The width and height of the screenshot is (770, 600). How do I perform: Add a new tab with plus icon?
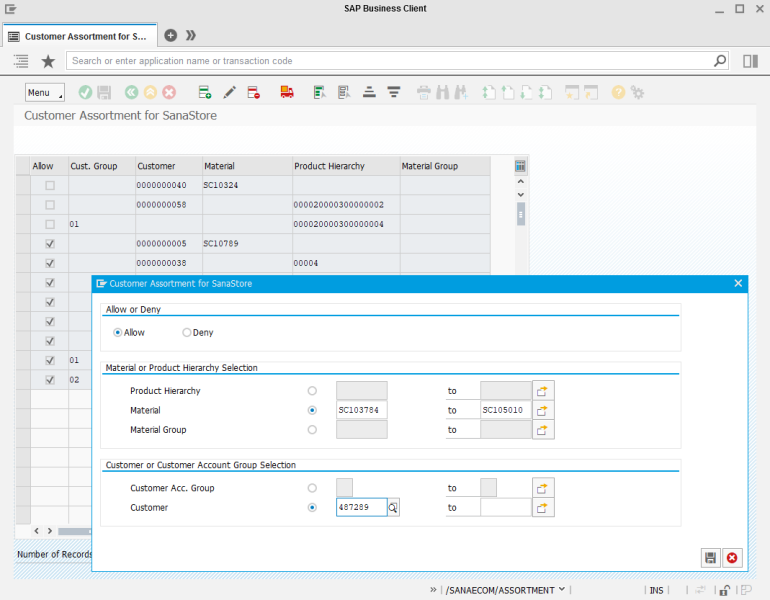pos(170,35)
